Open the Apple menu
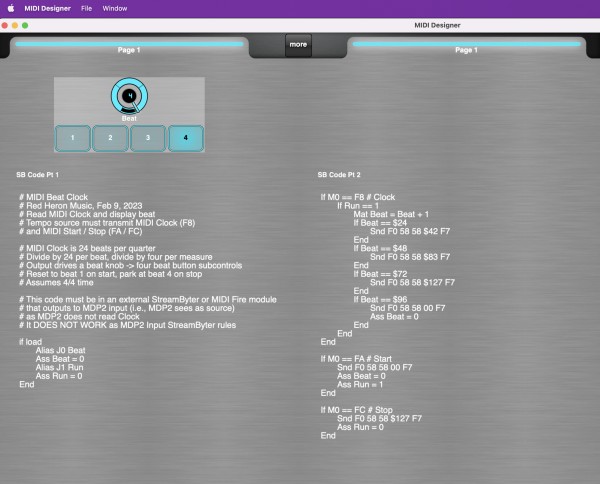This screenshot has height=484, width=600. pyautogui.click(x=11, y=8)
